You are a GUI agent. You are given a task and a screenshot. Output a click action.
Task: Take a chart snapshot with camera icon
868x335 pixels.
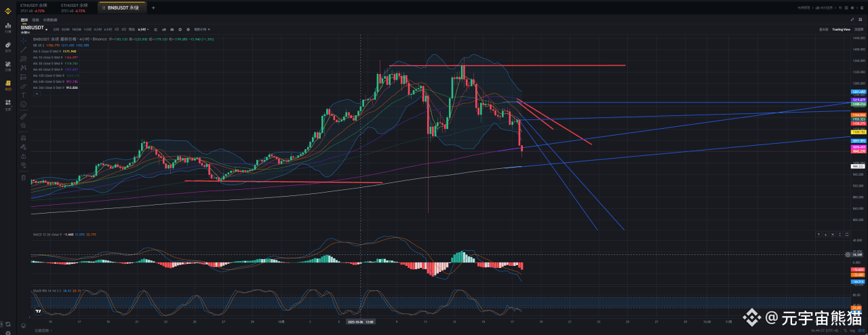coord(172,29)
